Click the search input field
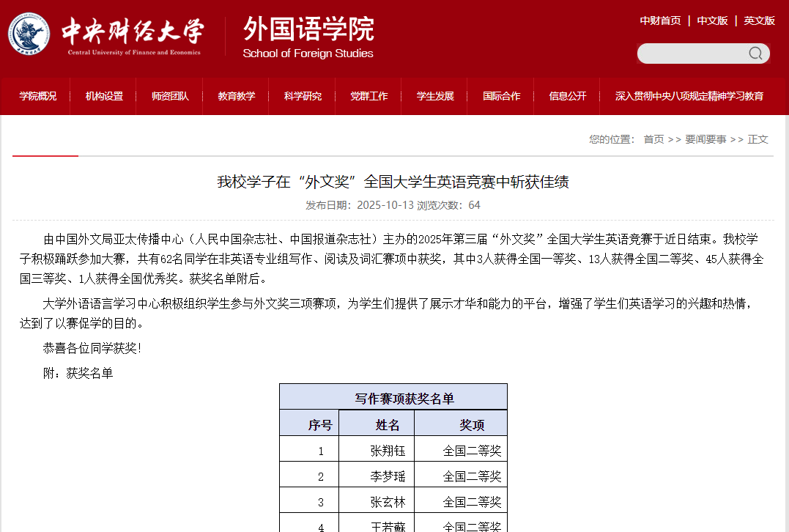789x532 pixels. pos(691,53)
